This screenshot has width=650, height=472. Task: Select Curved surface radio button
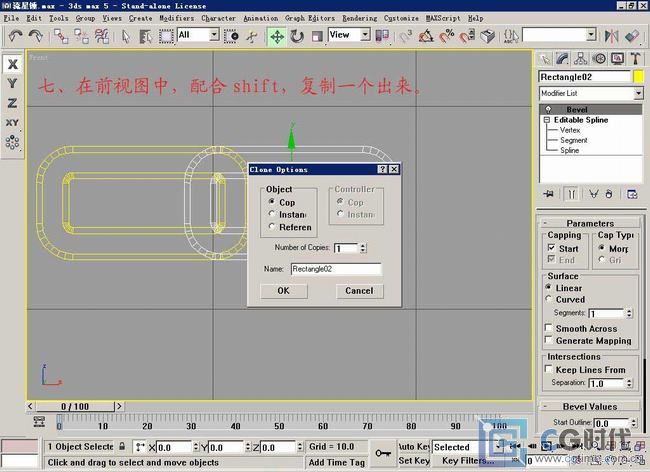pos(548,298)
